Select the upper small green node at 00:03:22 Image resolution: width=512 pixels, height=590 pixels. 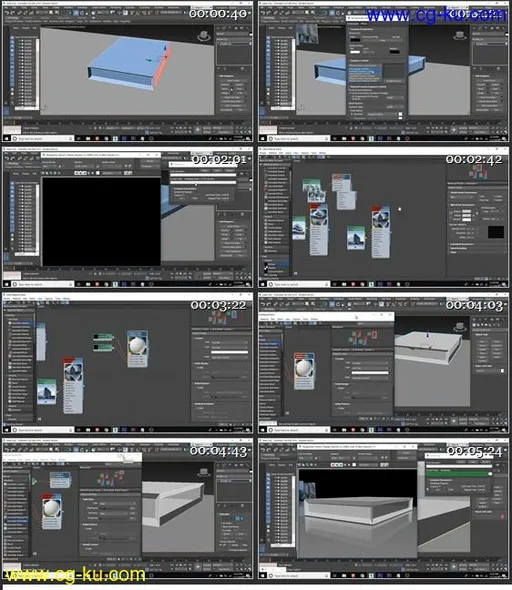click(103, 336)
